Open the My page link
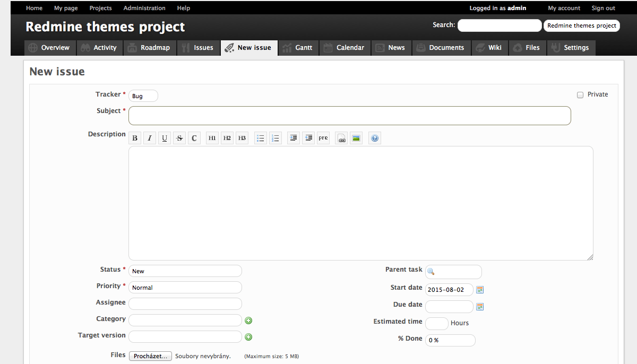This screenshot has height=364, width=637. point(66,8)
